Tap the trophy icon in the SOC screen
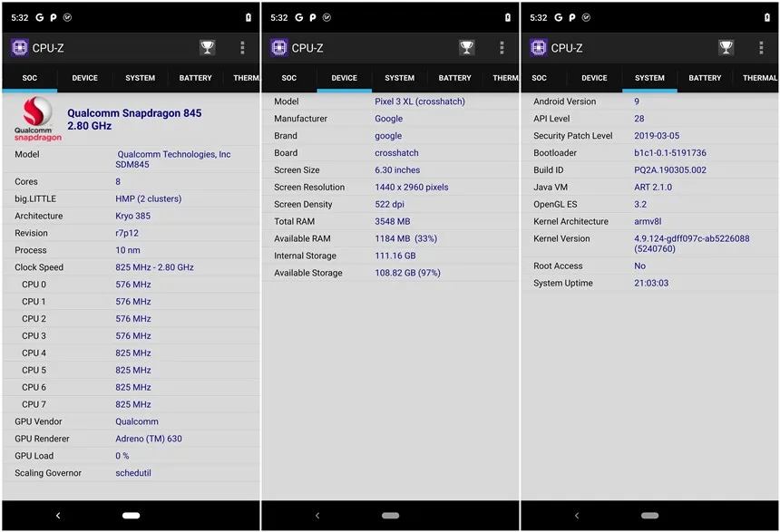Image resolution: width=780 pixels, height=532 pixels. click(x=207, y=48)
